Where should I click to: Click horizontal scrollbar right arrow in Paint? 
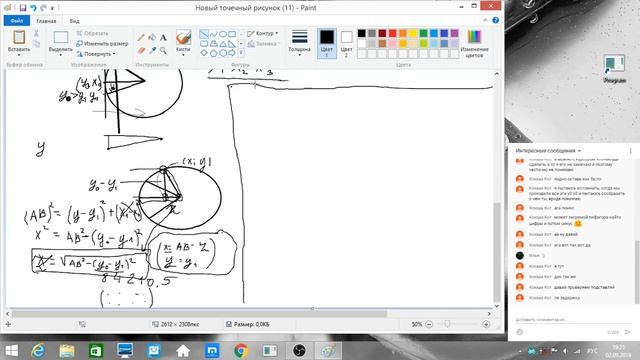click(489, 314)
